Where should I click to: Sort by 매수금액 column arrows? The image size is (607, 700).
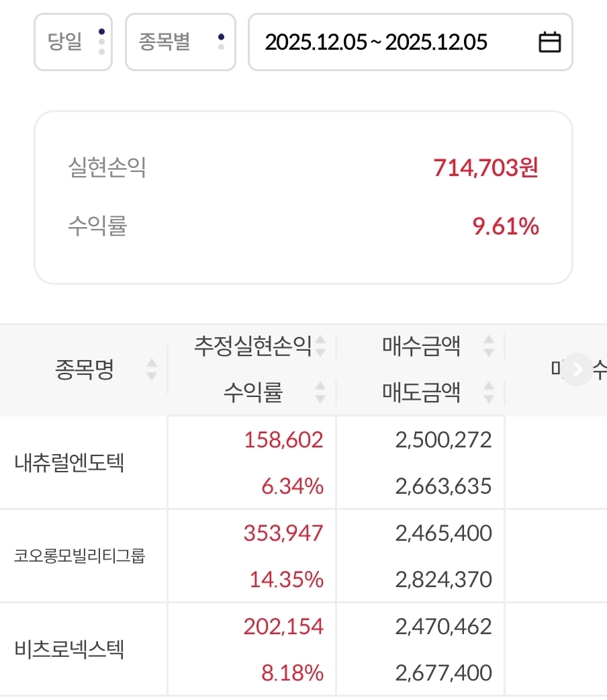click(489, 346)
